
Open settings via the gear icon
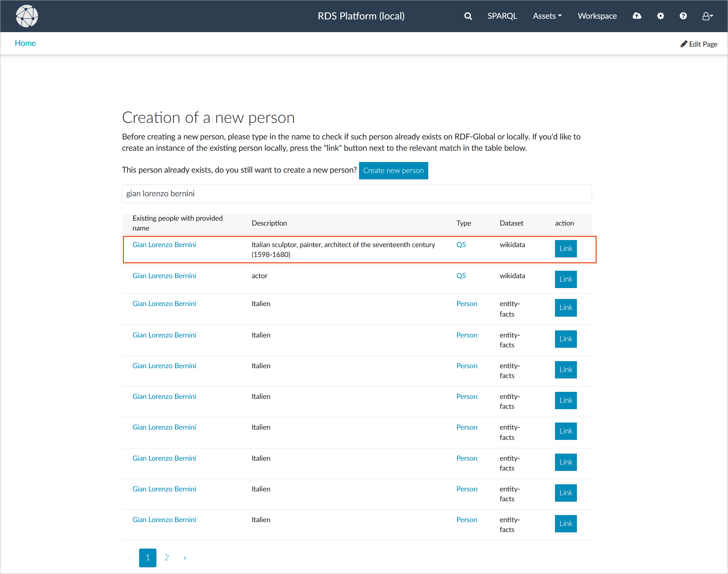(660, 16)
